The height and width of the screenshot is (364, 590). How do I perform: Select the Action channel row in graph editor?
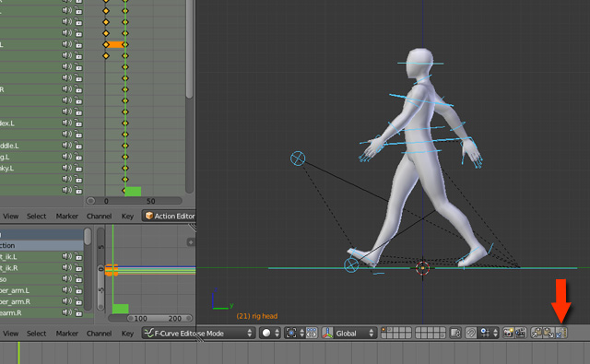41,245
